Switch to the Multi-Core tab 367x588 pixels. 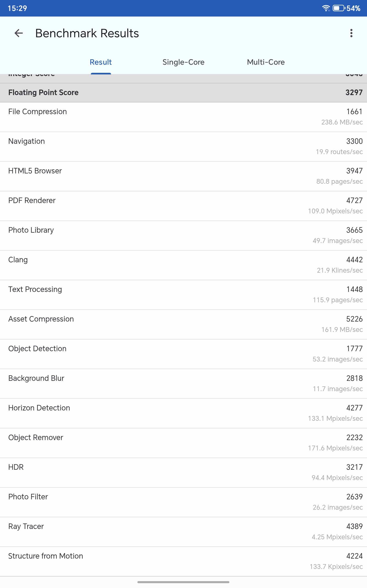tap(266, 62)
